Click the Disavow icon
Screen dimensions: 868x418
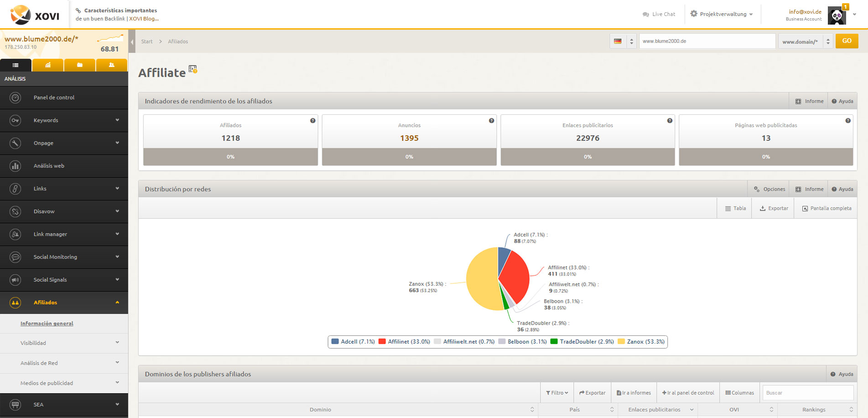point(16,212)
